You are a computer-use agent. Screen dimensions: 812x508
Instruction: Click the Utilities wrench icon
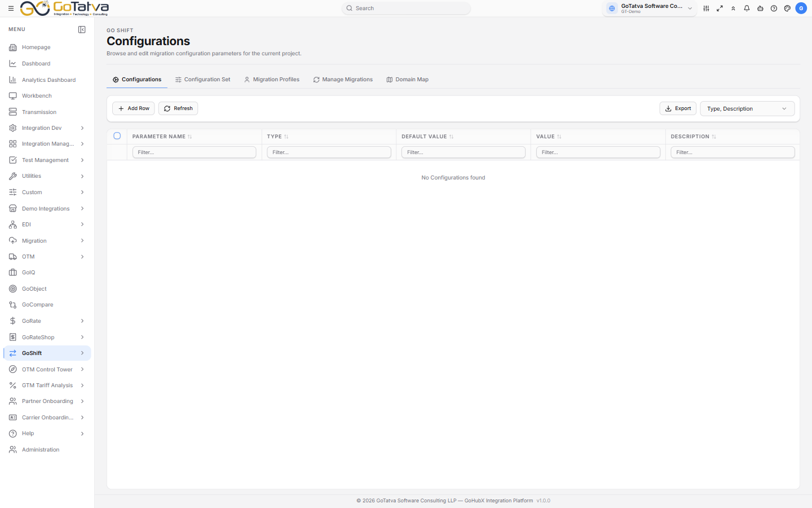tap(12, 176)
